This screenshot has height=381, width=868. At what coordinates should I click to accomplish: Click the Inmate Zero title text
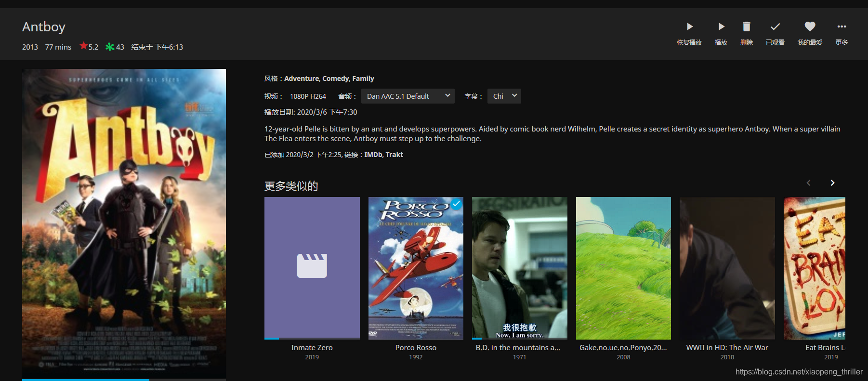pyautogui.click(x=312, y=348)
